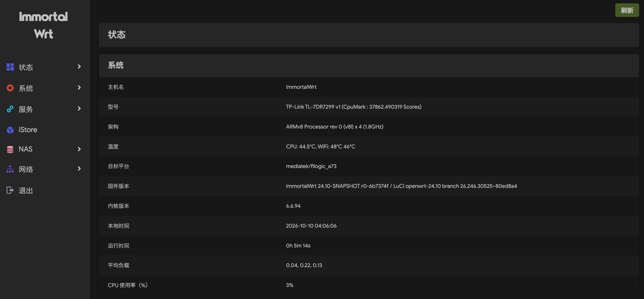The height and width of the screenshot is (299, 644).
Task: Click the mediatek/filogic_a73 platform value
Action: [x=311, y=166]
